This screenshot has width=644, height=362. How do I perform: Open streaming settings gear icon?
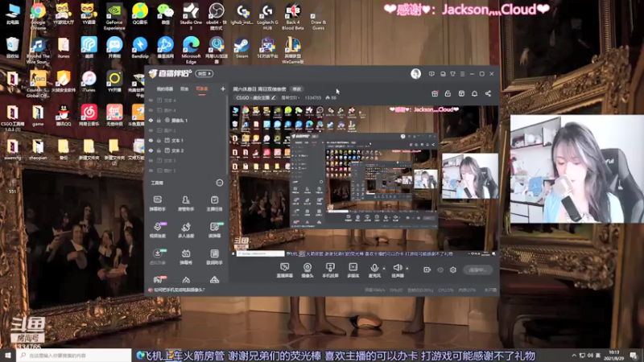pos(453,269)
